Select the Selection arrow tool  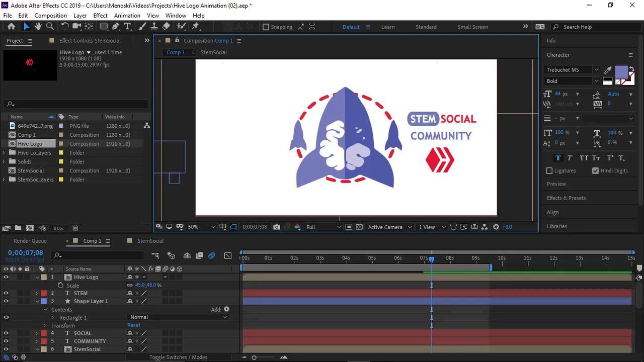click(x=26, y=27)
